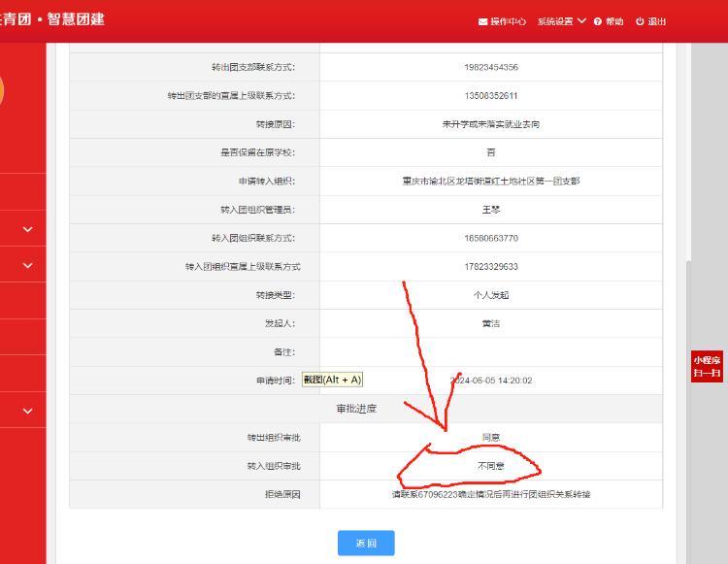Select 不同意 in 转入组织审批 row
Viewport: 728px width, 564px height.
coord(491,466)
